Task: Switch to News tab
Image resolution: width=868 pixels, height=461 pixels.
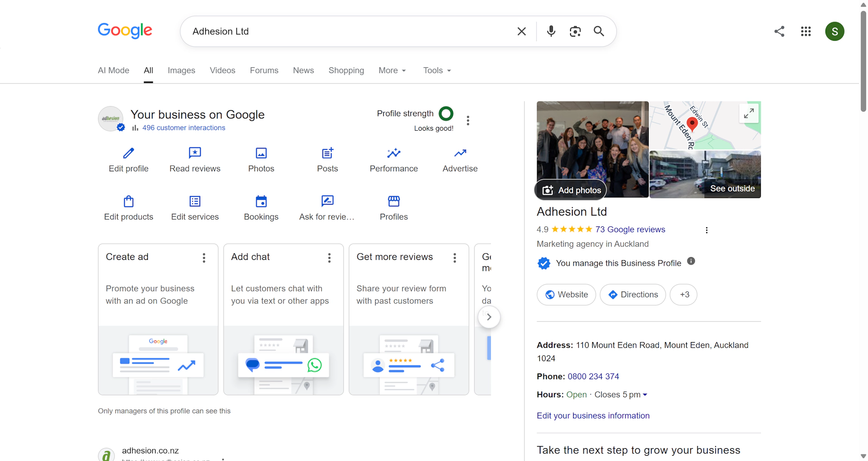Action: click(x=303, y=71)
